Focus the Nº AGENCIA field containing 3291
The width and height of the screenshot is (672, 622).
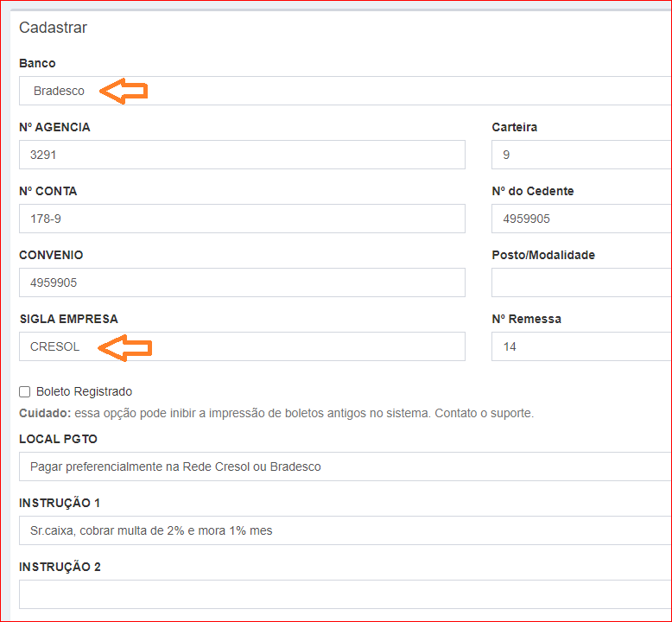[x=242, y=155]
